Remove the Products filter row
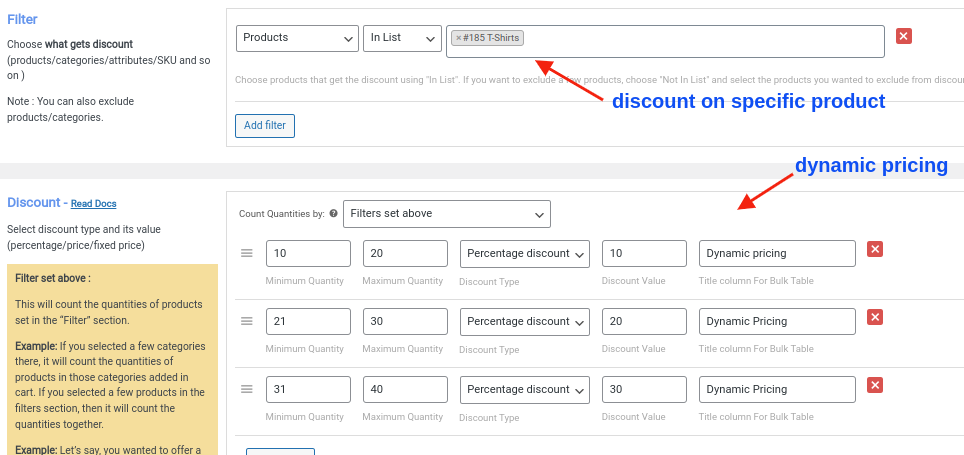The width and height of the screenshot is (964, 455). 904,36
